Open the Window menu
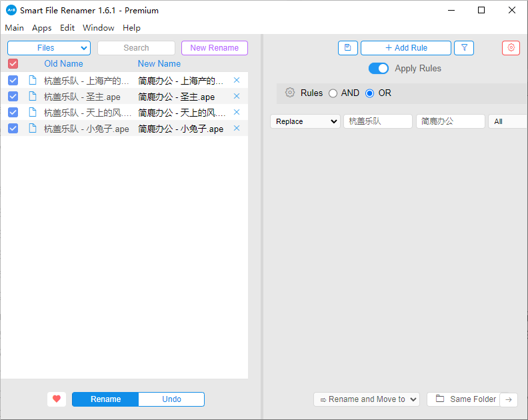Image resolution: width=528 pixels, height=420 pixels. click(x=98, y=28)
